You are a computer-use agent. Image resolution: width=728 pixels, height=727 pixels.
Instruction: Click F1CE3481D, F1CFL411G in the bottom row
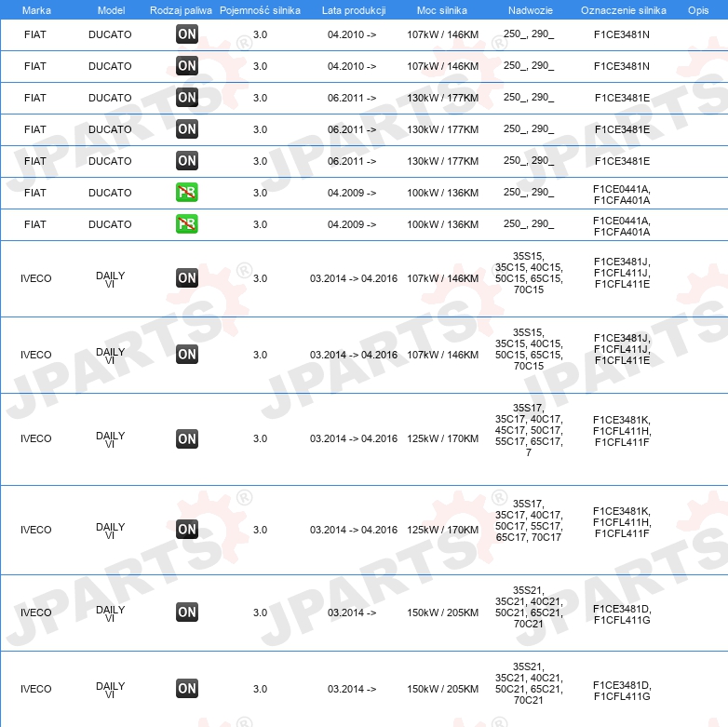[622, 691]
